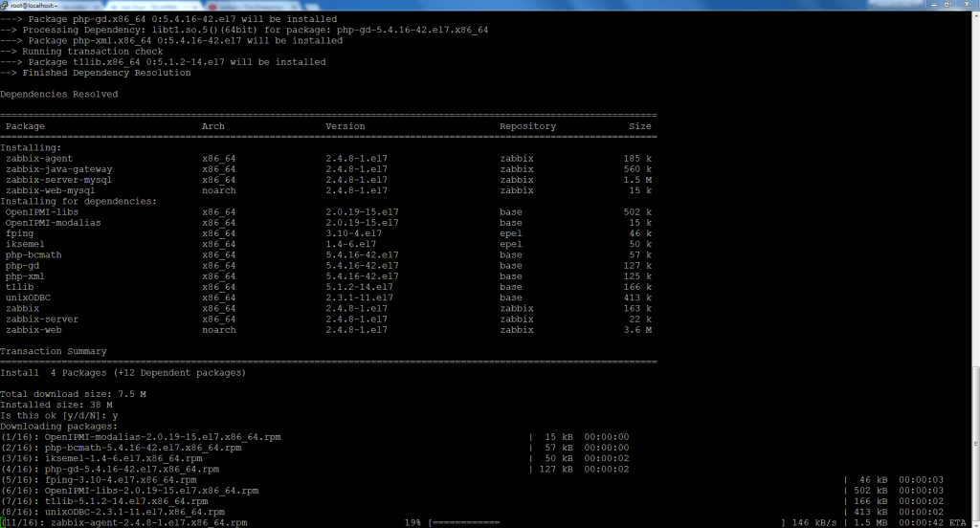Screen dimensions: 980x528
Task: Click the 'Running transaction check' line
Action: [x=81, y=52]
